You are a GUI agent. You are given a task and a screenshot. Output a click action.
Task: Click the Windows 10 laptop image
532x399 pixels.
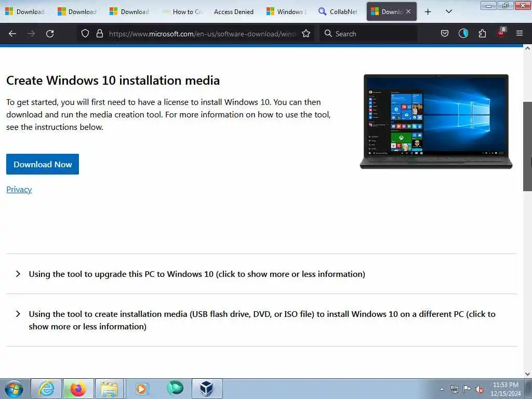(x=436, y=122)
